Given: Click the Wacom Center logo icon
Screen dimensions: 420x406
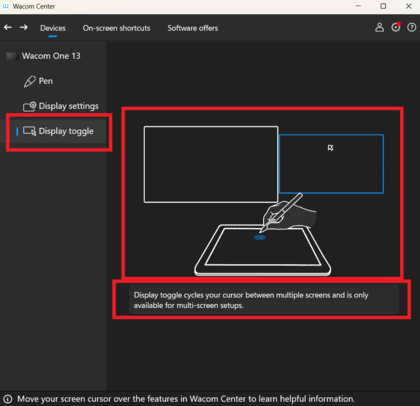Looking at the screenshot, I should [x=6, y=6].
